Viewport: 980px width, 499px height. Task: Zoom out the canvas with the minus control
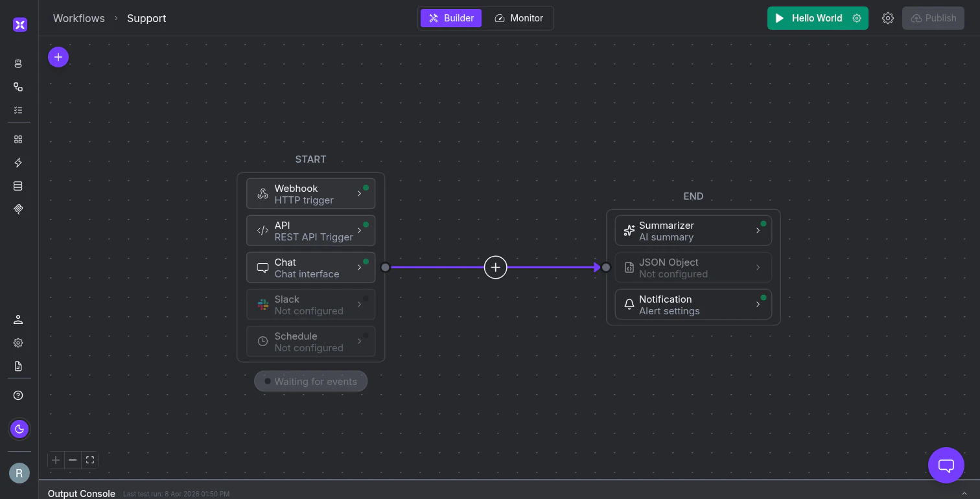coord(73,460)
